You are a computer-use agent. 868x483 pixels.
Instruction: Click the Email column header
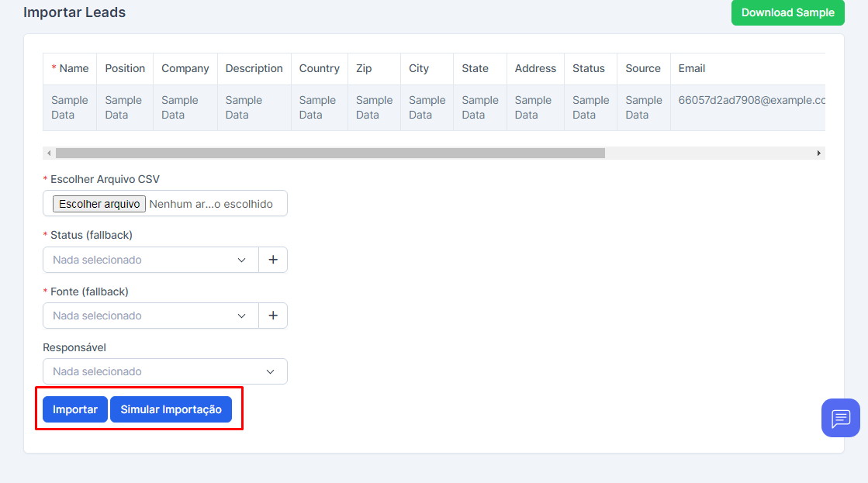point(692,68)
